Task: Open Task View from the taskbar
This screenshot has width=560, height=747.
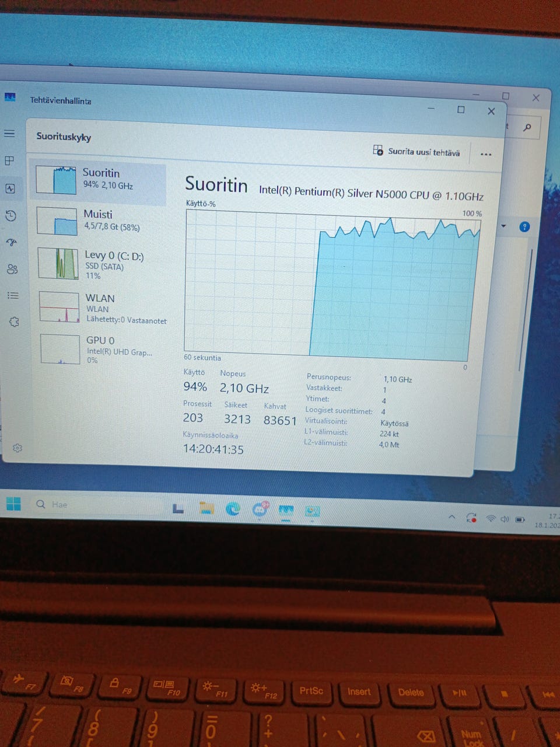Action: (178, 509)
